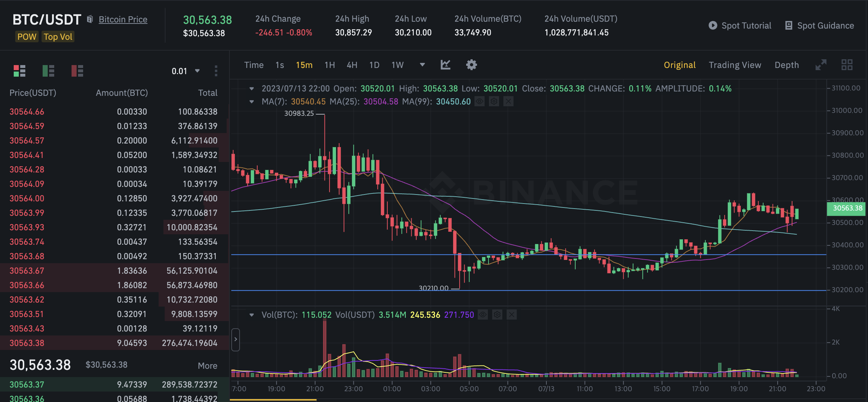Select the 4H time interval
868x402 pixels.
click(352, 65)
